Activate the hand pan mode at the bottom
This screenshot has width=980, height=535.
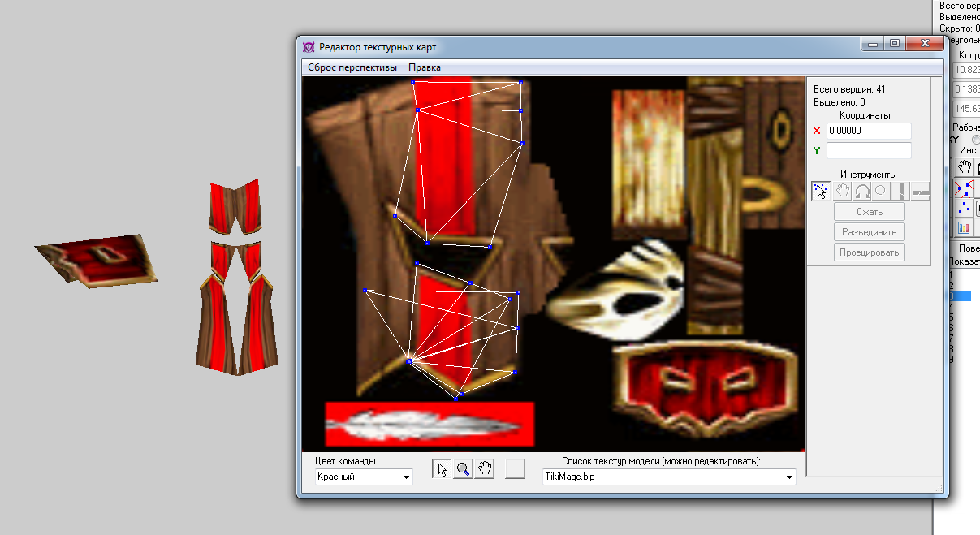click(x=484, y=468)
